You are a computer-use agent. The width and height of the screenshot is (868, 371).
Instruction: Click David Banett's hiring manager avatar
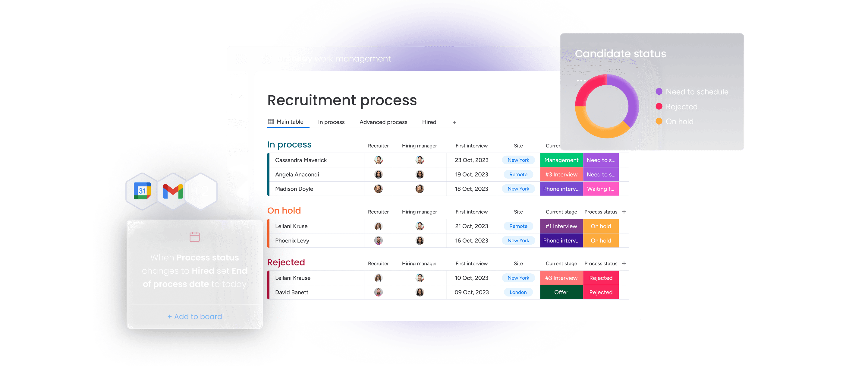(420, 292)
